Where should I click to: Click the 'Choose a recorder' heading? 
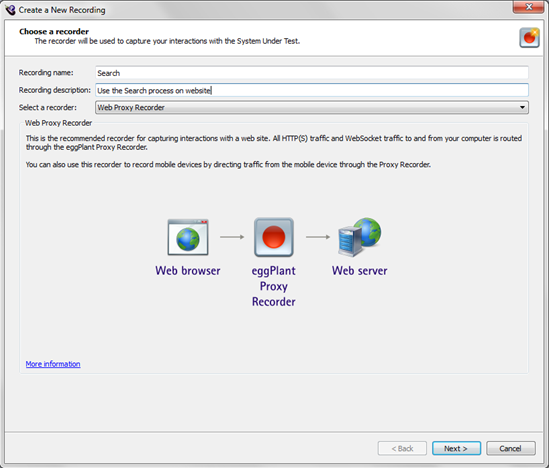click(x=54, y=32)
